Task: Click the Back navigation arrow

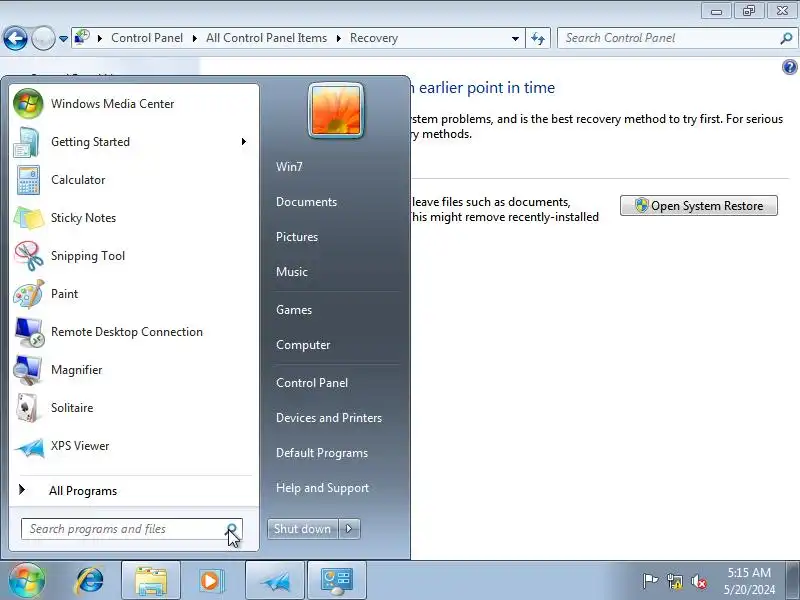Action: 15,38
